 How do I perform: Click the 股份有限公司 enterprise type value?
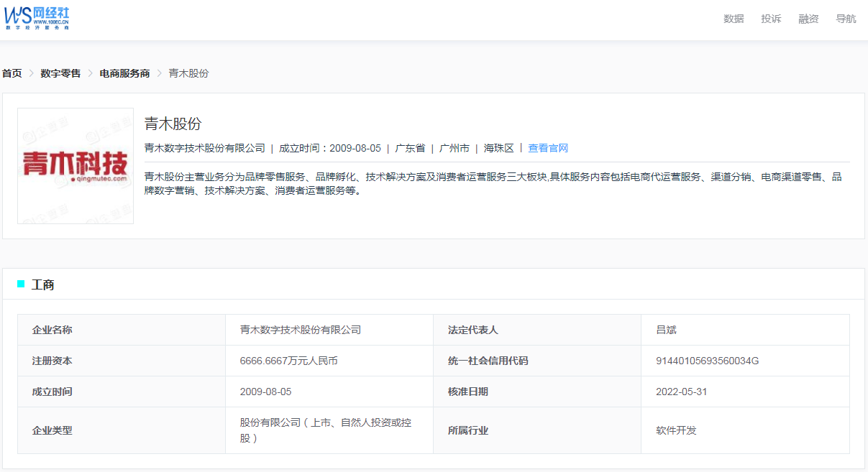coord(326,430)
